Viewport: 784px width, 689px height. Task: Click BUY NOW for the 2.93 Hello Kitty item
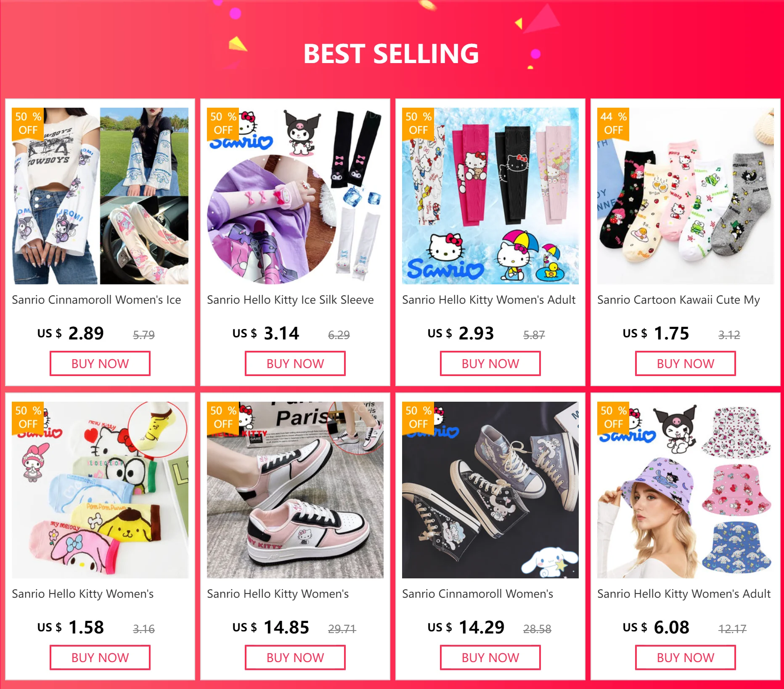point(490,363)
